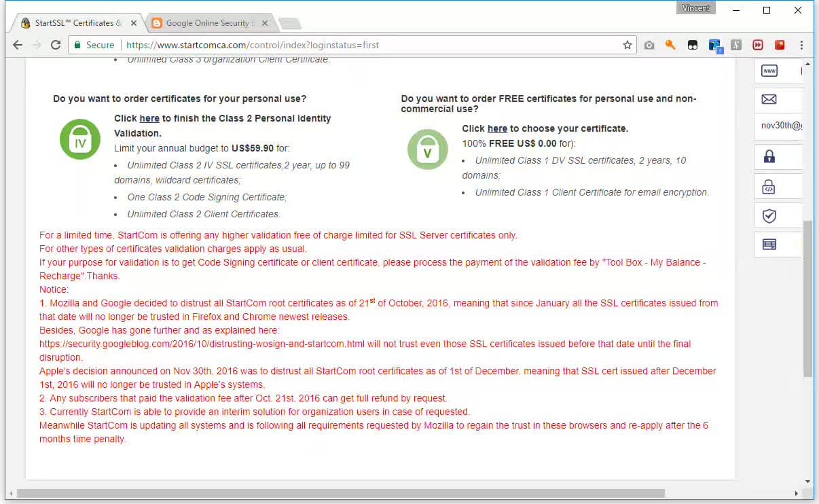Click the red fast-forward extension icon

coord(758,45)
